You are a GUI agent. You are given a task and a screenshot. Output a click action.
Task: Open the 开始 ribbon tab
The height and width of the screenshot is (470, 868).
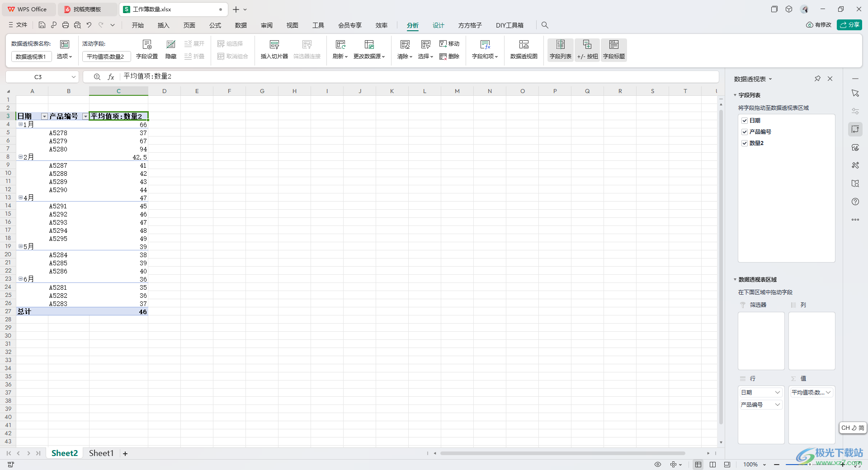(x=138, y=25)
